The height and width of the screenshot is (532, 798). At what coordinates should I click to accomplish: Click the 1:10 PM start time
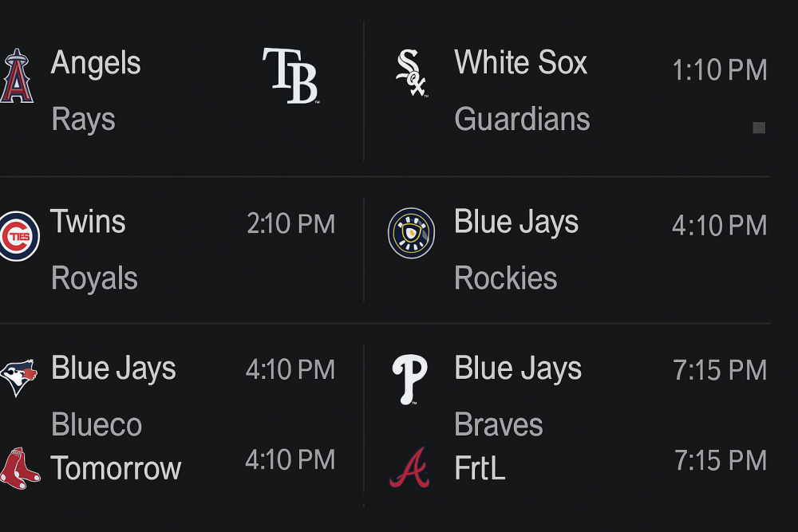pos(720,70)
